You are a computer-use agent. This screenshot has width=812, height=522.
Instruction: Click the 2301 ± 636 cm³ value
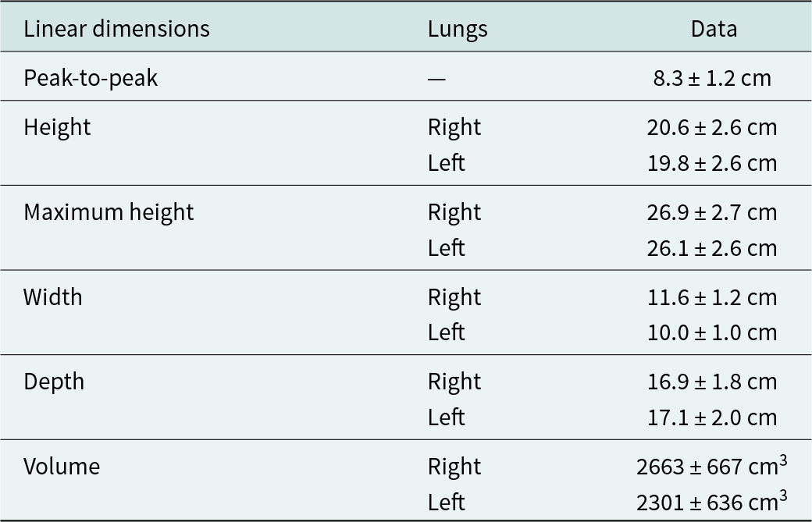[x=712, y=501]
